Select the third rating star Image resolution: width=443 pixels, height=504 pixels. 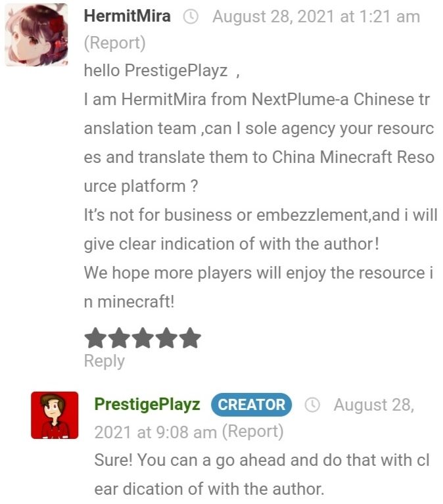[143, 338]
